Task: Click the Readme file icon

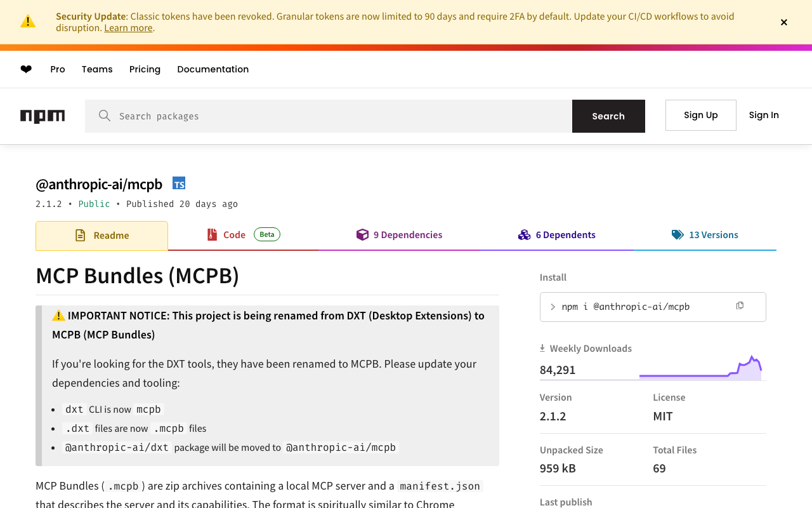Action: point(80,236)
